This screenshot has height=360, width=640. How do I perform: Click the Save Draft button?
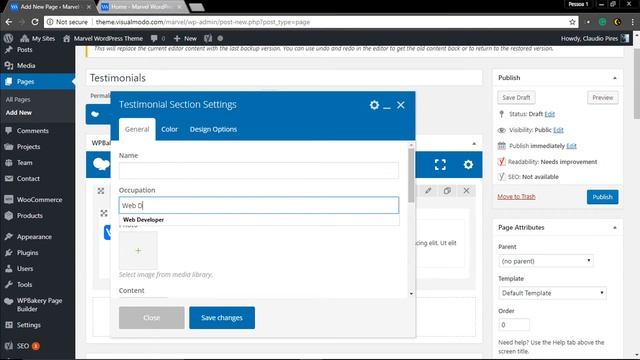click(x=516, y=98)
